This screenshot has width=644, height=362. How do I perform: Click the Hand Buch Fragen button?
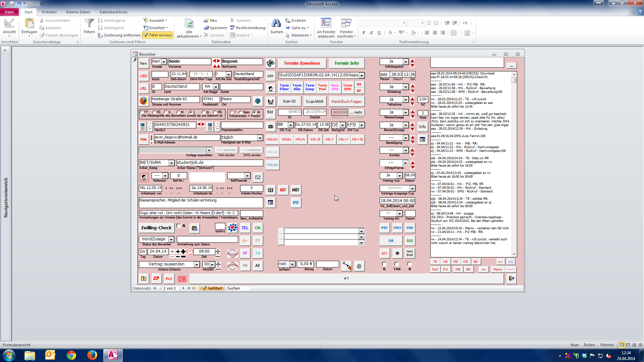tap(346, 102)
